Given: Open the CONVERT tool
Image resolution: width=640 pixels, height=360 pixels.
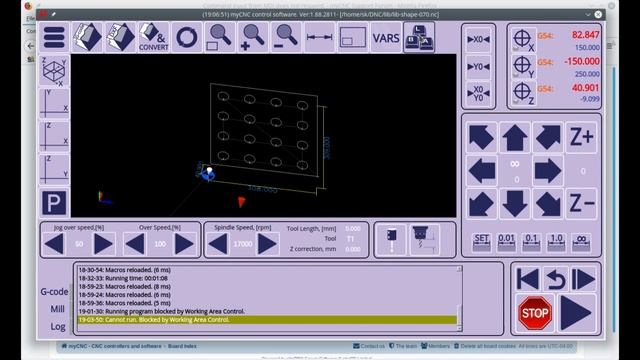Looking at the screenshot, I should pyautogui.click(x=153, y=38).
